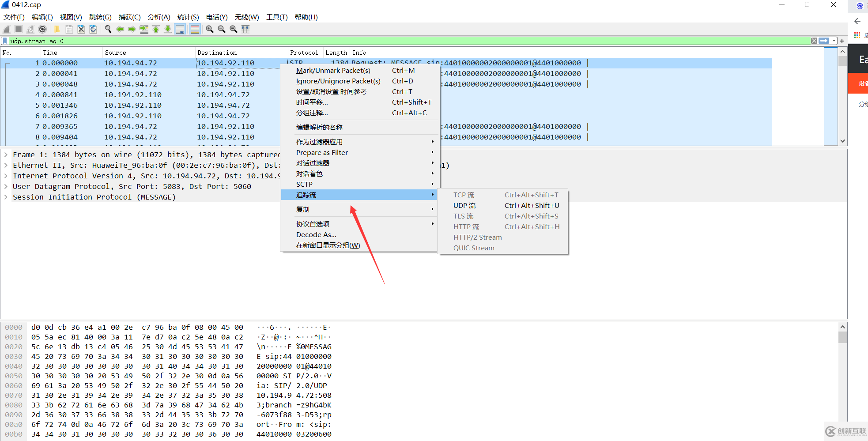Viewport: 868px width, 441px height.
Task: Click the zoom out icon
Action: click(222, 29)
